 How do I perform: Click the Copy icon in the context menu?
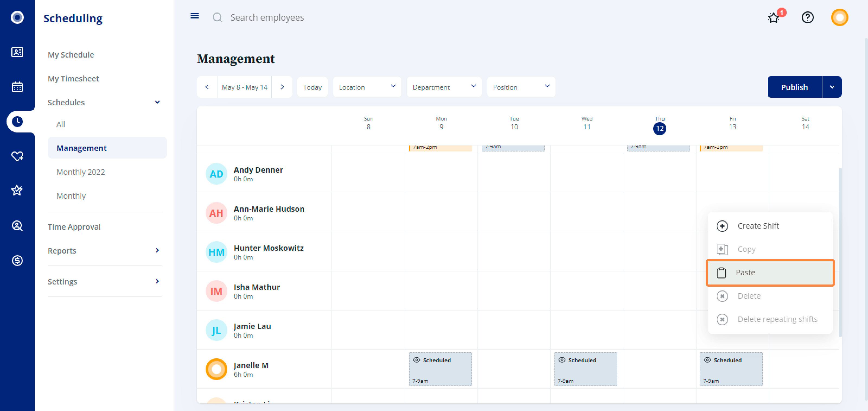722,249
